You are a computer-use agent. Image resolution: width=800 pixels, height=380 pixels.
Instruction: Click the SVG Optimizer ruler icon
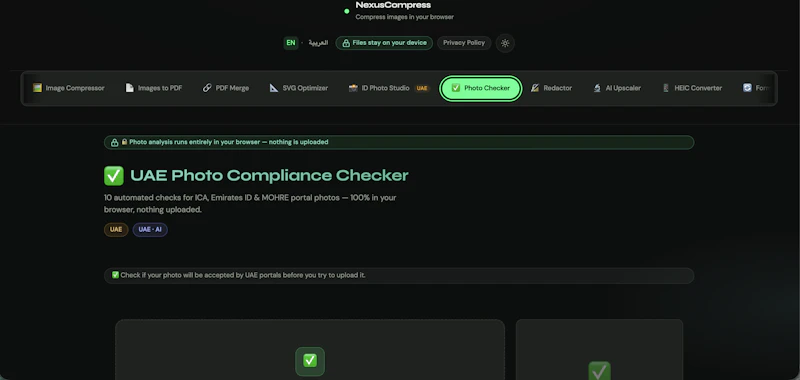tap(274, 88)
